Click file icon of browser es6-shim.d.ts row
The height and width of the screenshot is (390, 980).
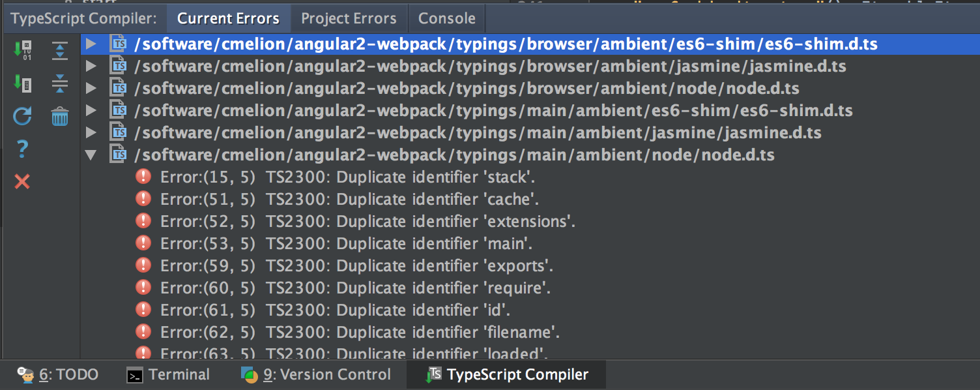click(x=119, y=44)
